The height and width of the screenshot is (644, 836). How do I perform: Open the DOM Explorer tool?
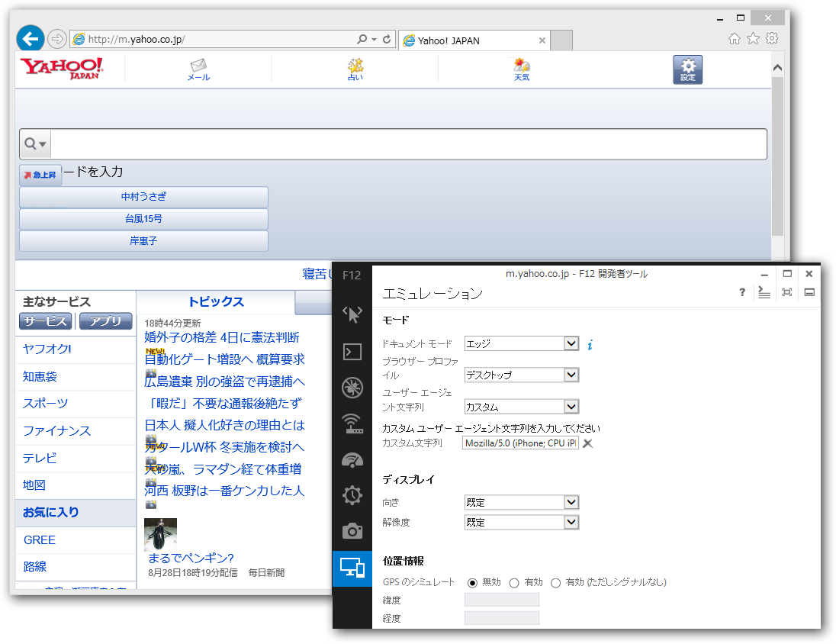coord(352,314)
